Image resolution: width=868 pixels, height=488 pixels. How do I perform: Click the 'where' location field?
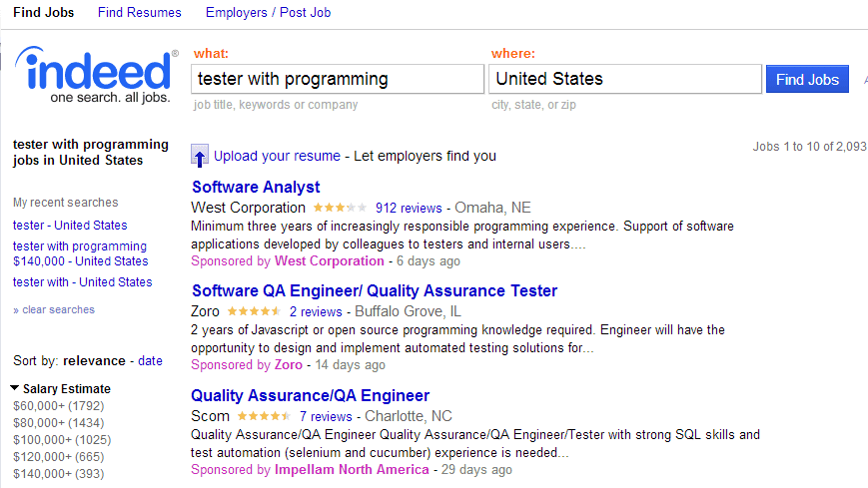624,79
